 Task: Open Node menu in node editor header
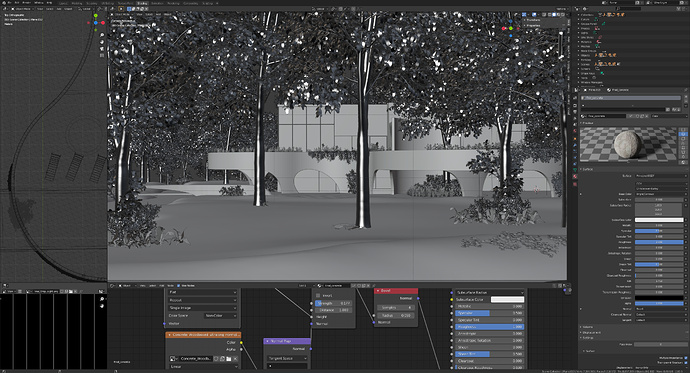pyautogui.click(x=170, y=285)
